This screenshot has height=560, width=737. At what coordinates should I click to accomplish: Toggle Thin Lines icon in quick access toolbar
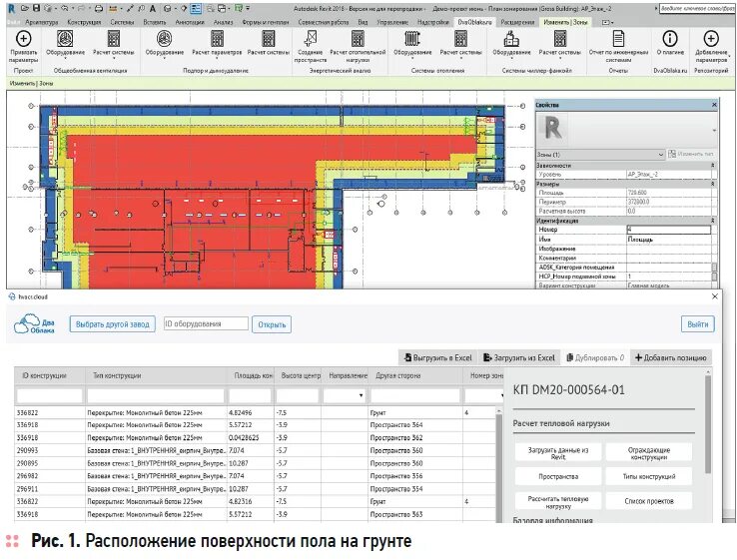tap(196, 8)
